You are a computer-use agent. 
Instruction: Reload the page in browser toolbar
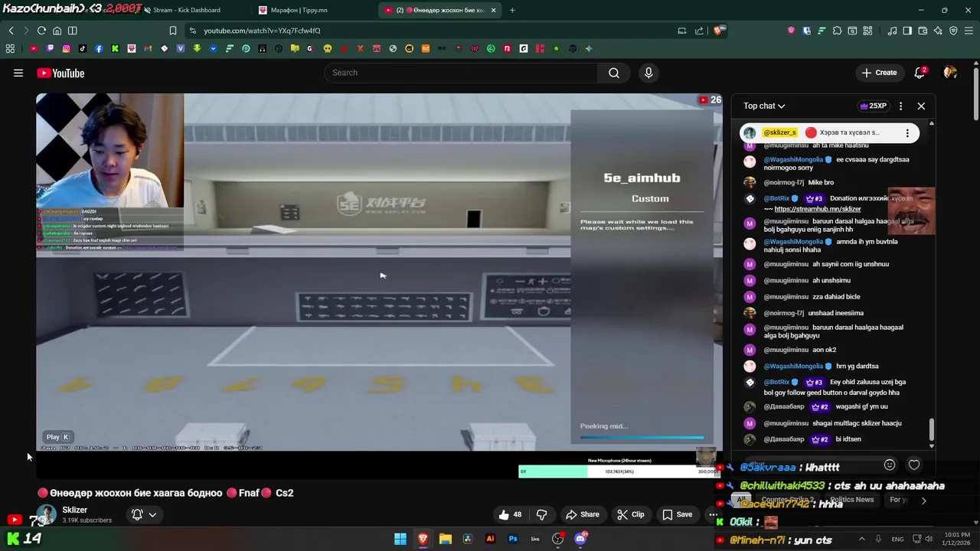click(41, 31)
